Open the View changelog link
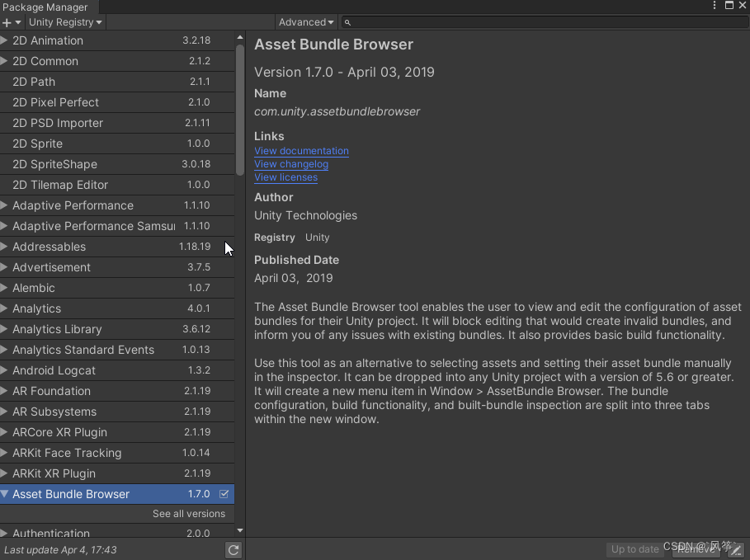The image size is (750, 560). [290, 164]
